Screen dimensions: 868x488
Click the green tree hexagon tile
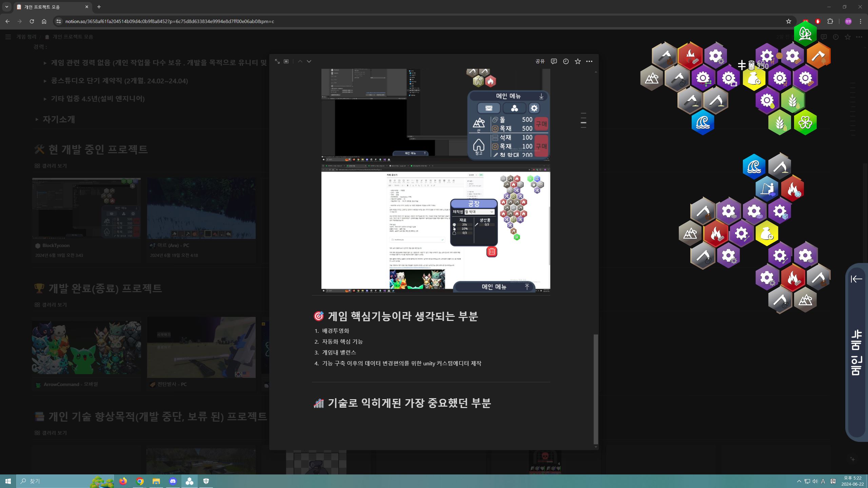805,33
